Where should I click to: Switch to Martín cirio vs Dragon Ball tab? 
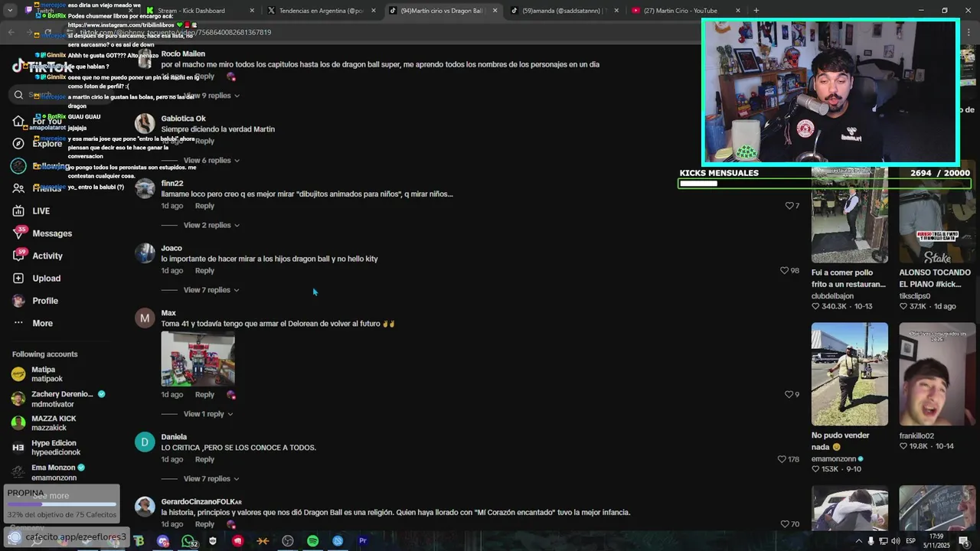point(443,11)
